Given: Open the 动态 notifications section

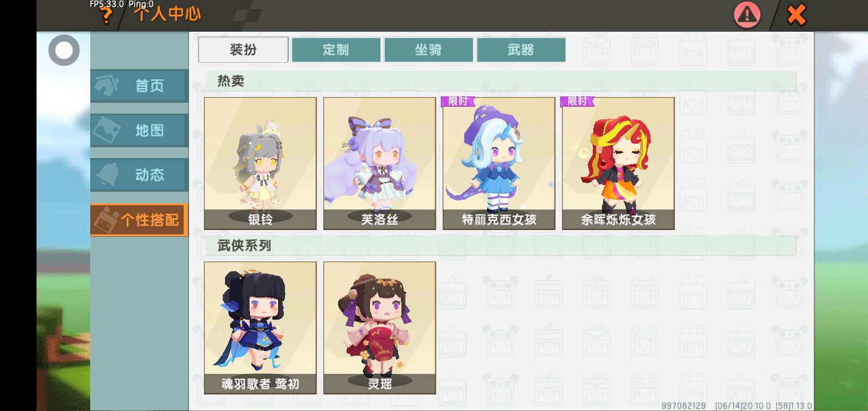Looking at the screenshot, I should pos(139,175).
